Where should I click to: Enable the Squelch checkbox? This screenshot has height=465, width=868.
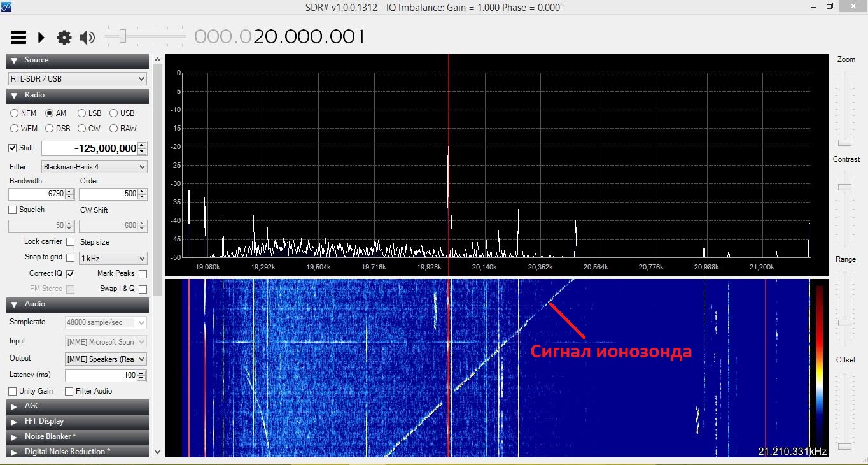point(13,210)
